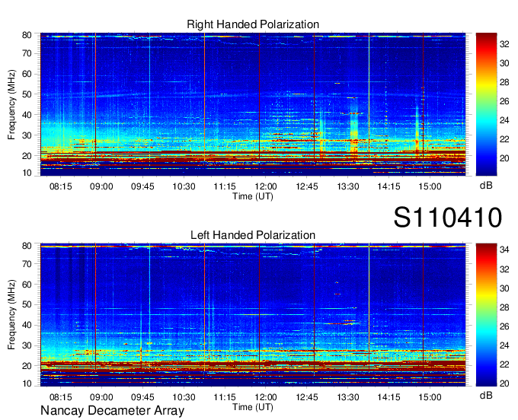Screen dimensions: 518x420
Task: Click the 24 value on upper color bar
Action: click(x=504, y=120)
